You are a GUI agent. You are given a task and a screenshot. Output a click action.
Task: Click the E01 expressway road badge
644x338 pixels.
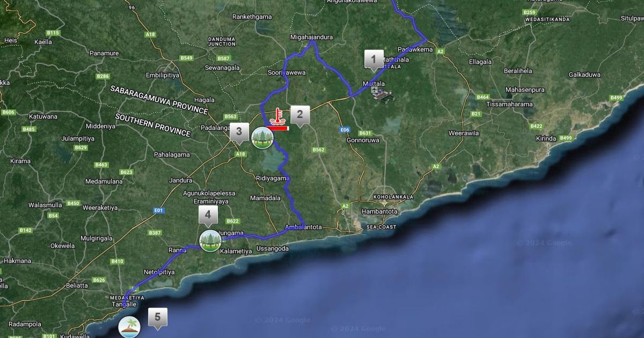coord(158,210)
